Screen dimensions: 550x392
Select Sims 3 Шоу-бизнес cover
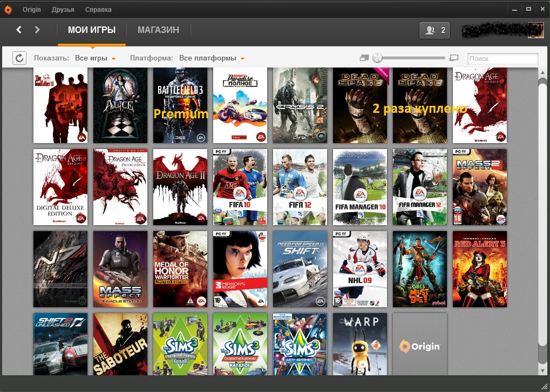(300, 344)
